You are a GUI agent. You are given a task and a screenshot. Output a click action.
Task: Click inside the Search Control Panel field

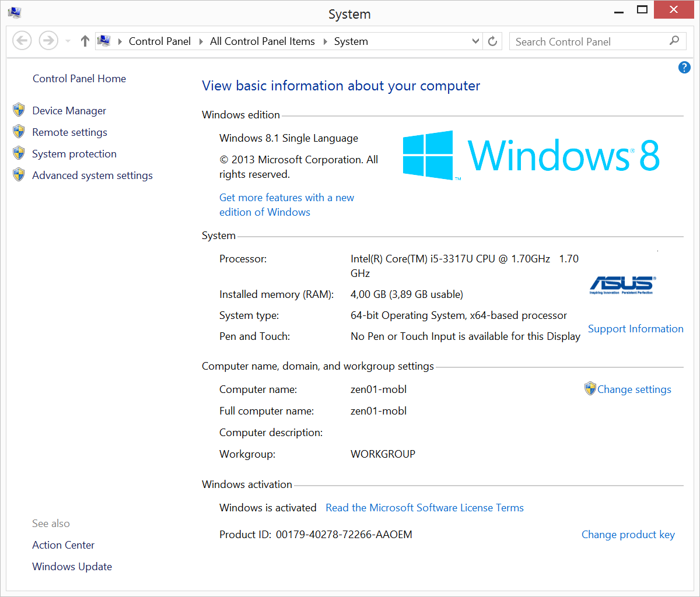coord(583,41)
